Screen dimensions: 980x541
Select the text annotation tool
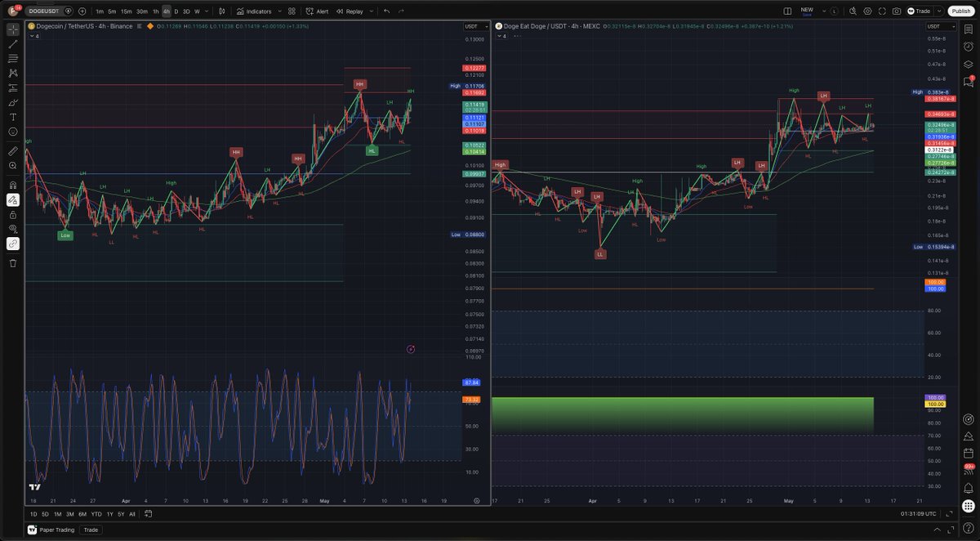point(13,118)
